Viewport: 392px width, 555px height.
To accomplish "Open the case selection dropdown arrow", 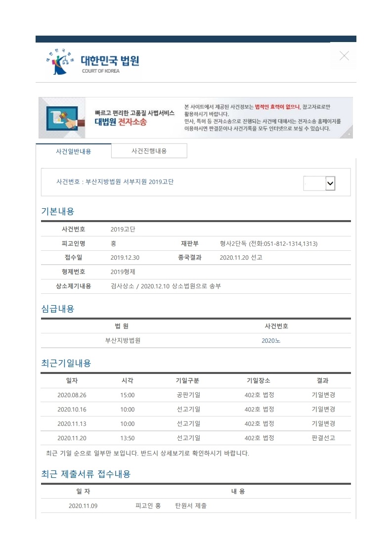I will pyautogui.click(x=330, y=184).
